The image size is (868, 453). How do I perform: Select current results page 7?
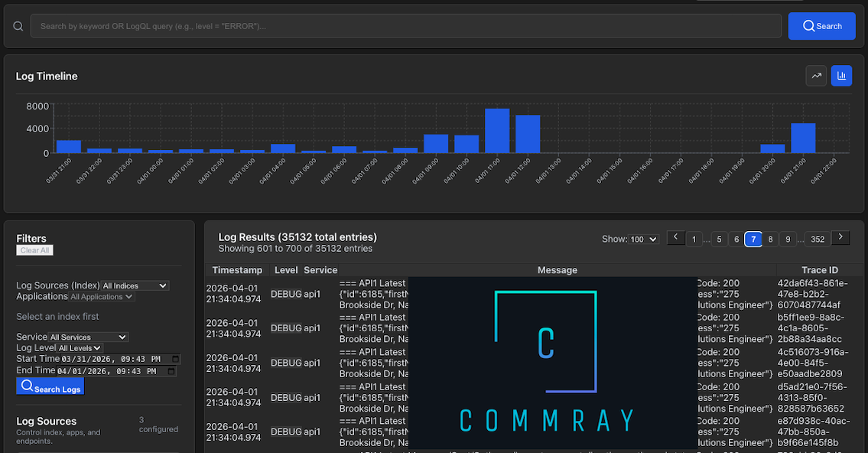coord(753,240)
